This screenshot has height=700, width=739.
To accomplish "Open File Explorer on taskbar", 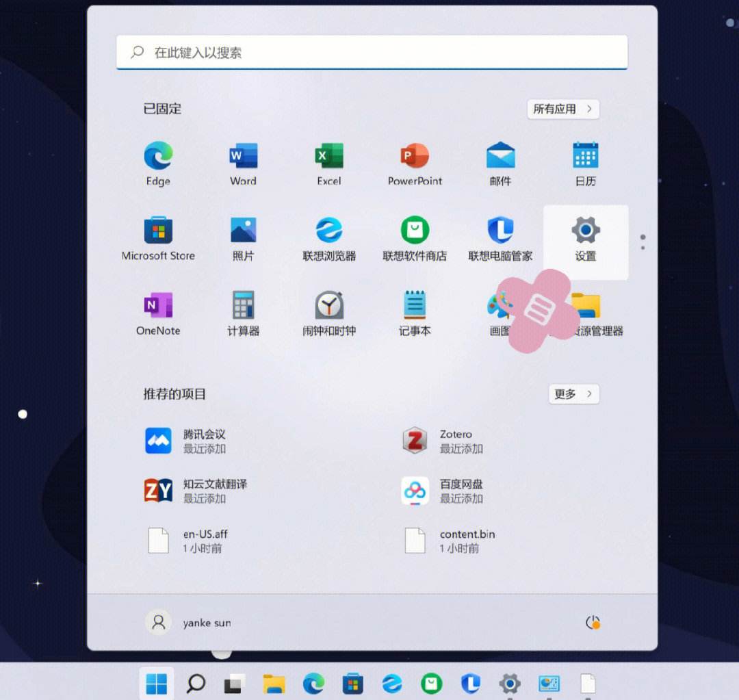I will pos(274,684).
